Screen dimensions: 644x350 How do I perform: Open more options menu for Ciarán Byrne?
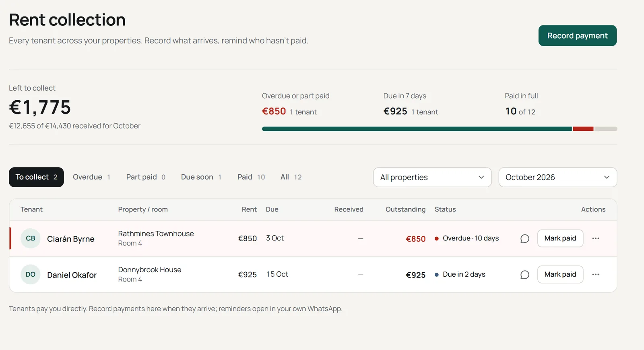pos(596,238)
